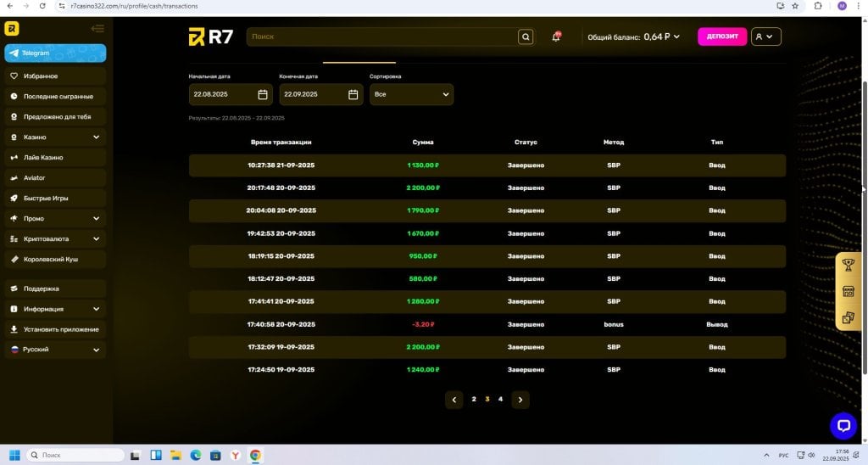The height and width of the screenshot is (465, 868).
Task: Click the negative amount -3,20 ₽
Action: [423, 324]
